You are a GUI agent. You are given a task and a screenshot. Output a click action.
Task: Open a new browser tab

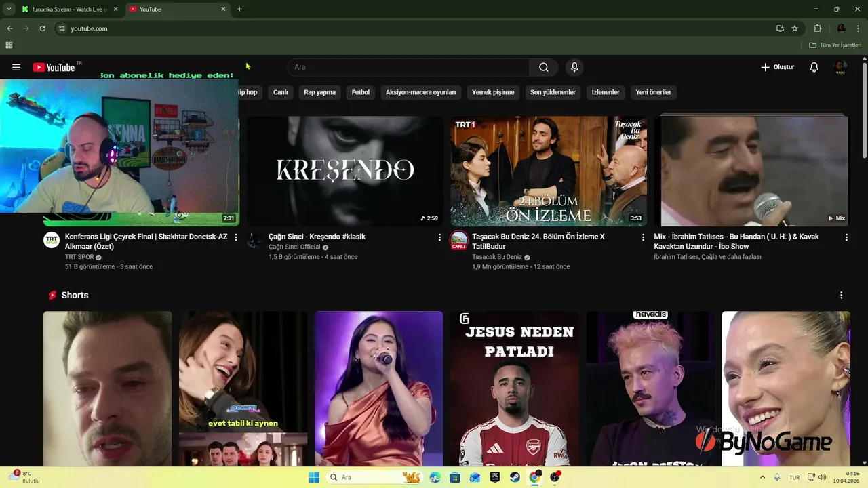pyautogui.click(x=239, y=9)
